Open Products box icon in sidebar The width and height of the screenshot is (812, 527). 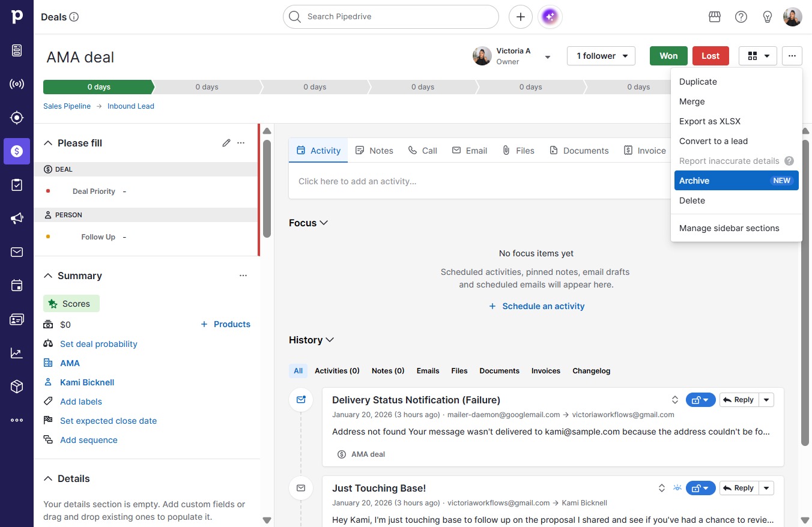coord(17,387)
